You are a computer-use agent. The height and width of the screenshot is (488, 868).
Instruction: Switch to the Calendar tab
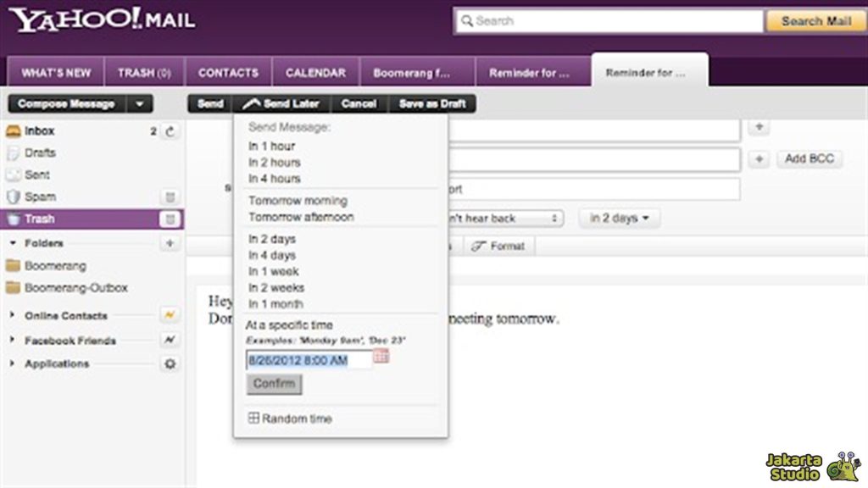(x=315, y=73)
